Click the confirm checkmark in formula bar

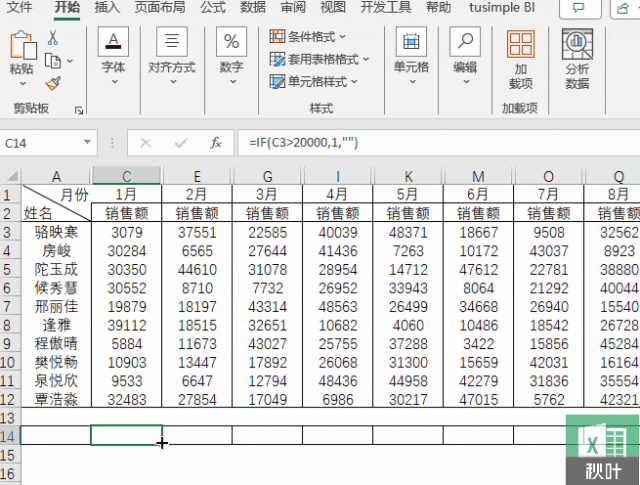181,143
